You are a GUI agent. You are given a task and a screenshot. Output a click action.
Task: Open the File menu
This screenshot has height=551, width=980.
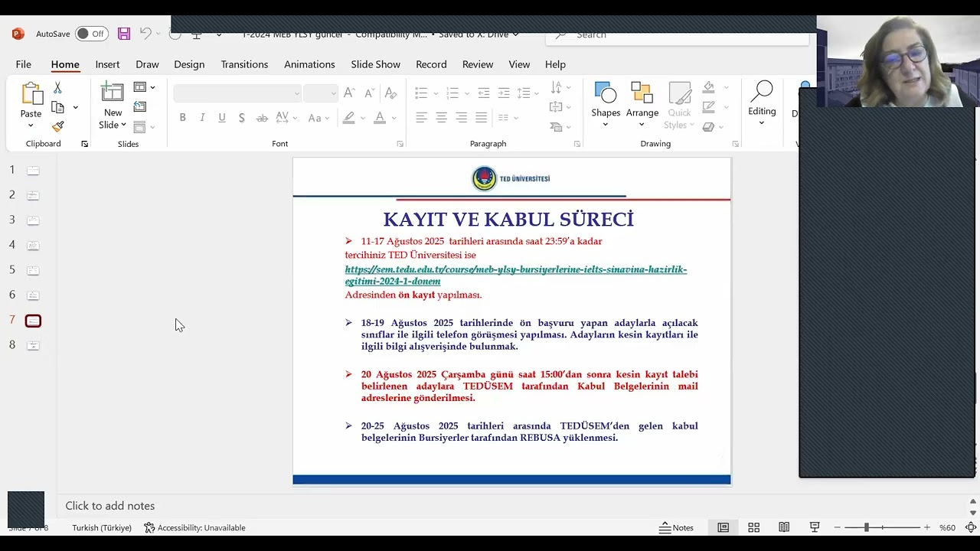coord(24,64)
